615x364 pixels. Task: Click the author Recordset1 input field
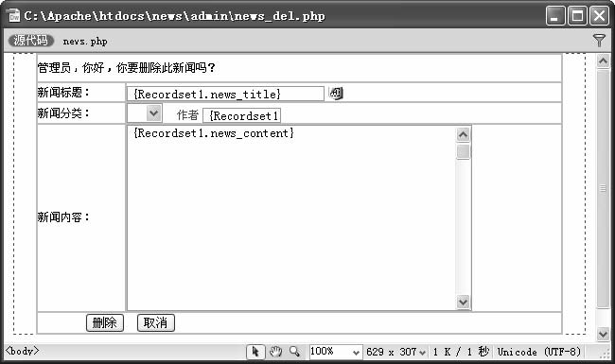pyautogui.click(x=241, y=116)
